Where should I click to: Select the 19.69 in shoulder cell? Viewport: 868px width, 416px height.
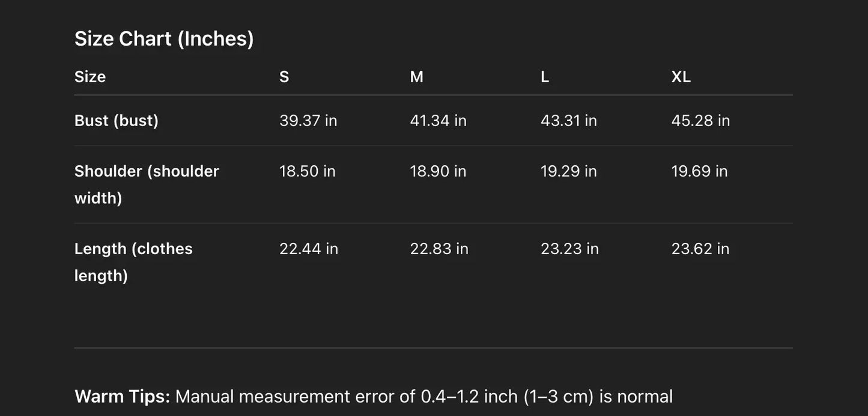tap(699, 171)
